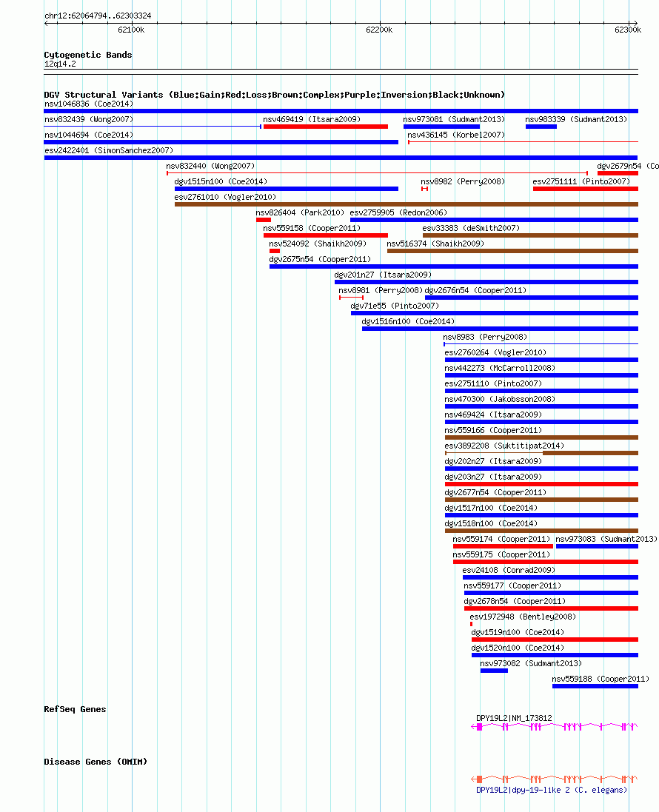Click nsv559174 (Cooper2011) label
This screenshot has width=659, height=812.
(501, 539)
